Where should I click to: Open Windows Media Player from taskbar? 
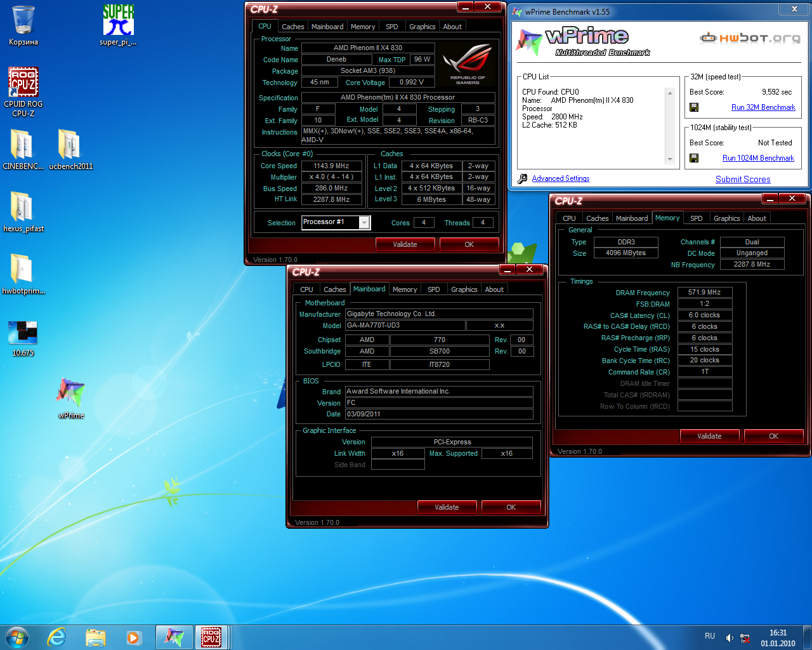[133, 637]
